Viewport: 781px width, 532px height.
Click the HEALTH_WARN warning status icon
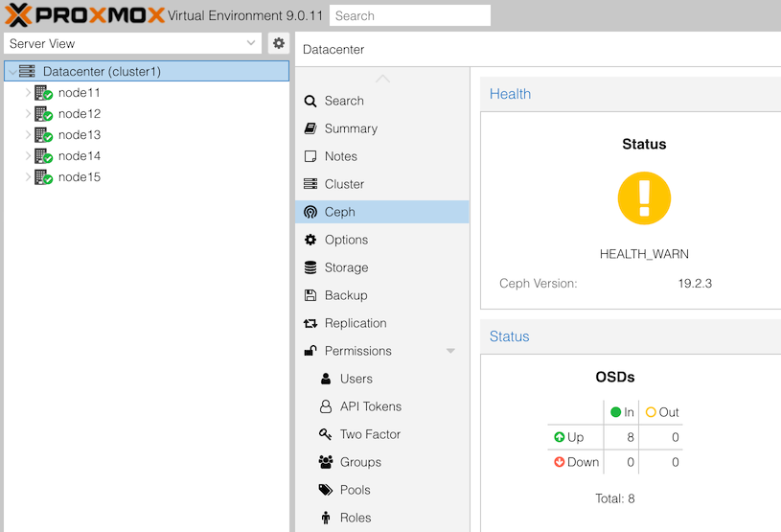pyautogui.click(x=644, y=198)
